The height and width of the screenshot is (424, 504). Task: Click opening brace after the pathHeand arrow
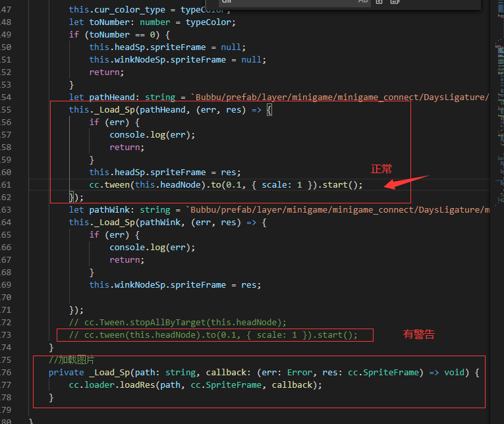pyautogui.click(x=269, y=110)
